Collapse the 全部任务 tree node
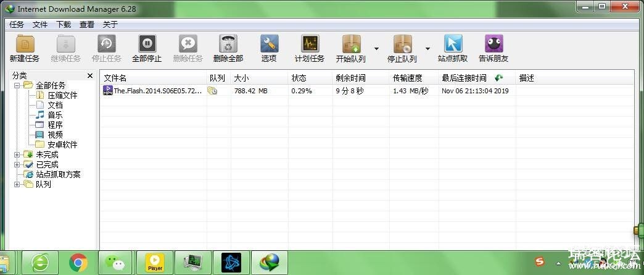This screenshot has height=275, width=644. tap(17, 86)
